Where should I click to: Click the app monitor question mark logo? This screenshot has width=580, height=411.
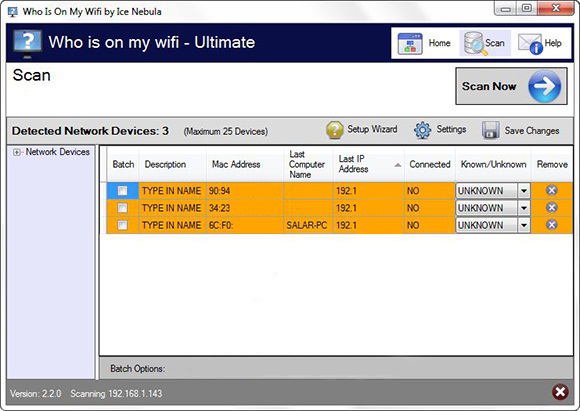(x=27, y=44)
